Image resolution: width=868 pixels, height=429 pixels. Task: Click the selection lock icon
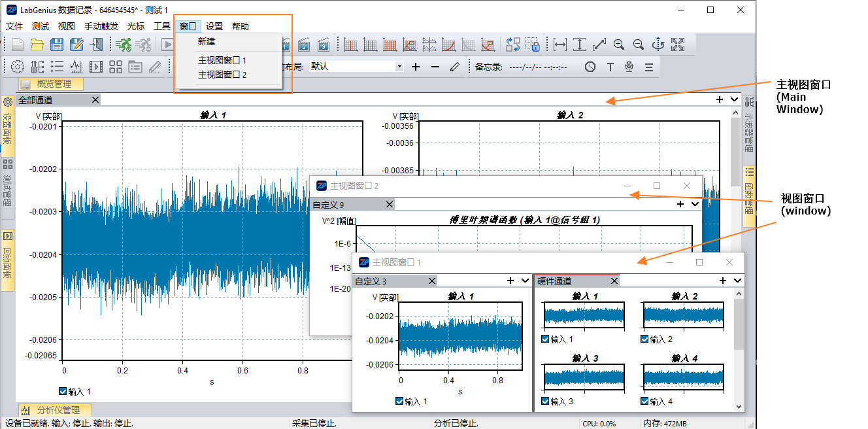[533, 44]
